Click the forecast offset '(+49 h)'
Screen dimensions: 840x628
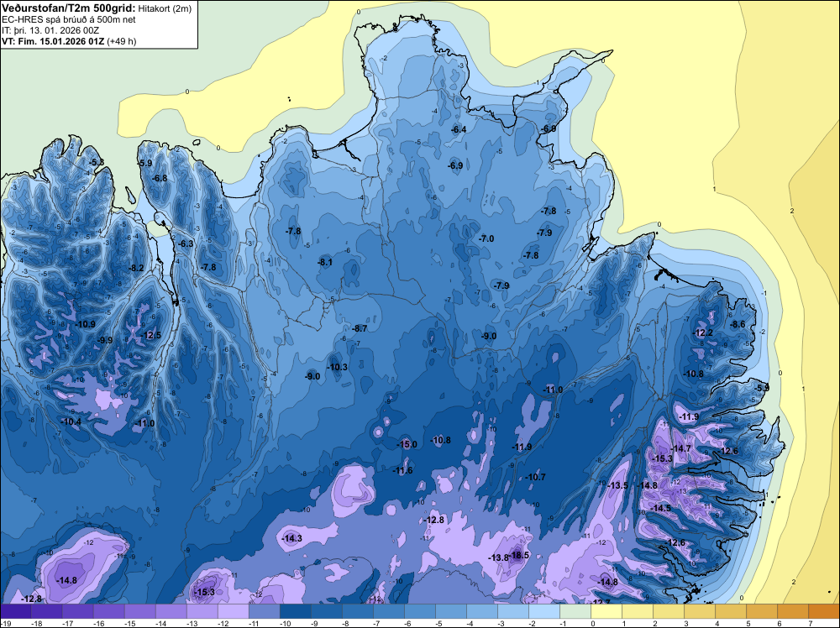(122, 41)
